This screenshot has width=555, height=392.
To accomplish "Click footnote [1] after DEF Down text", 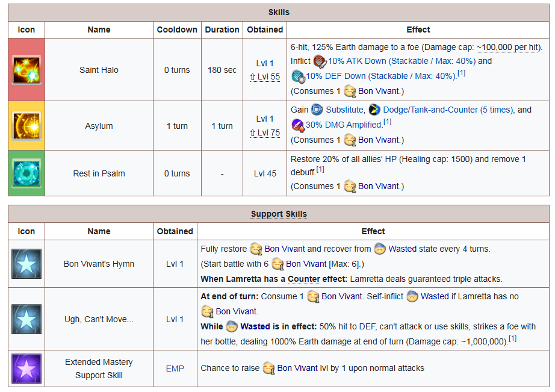I will point(461,73).
